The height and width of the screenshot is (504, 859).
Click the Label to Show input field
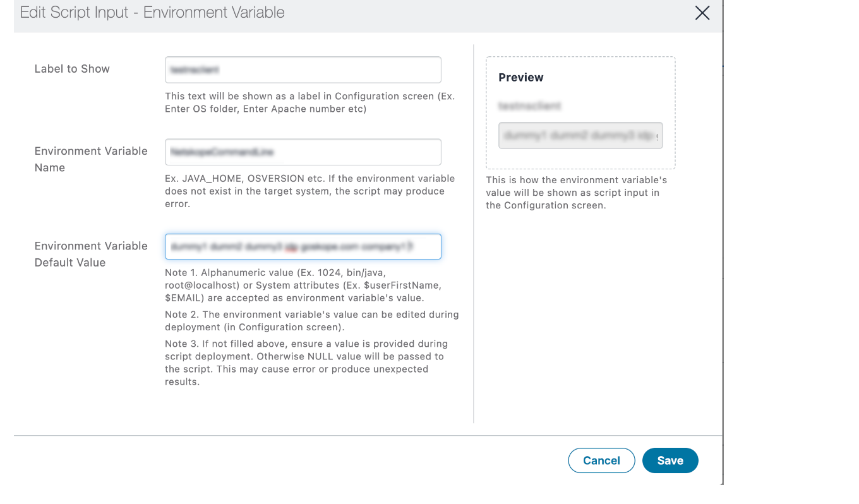pos(302,69)
